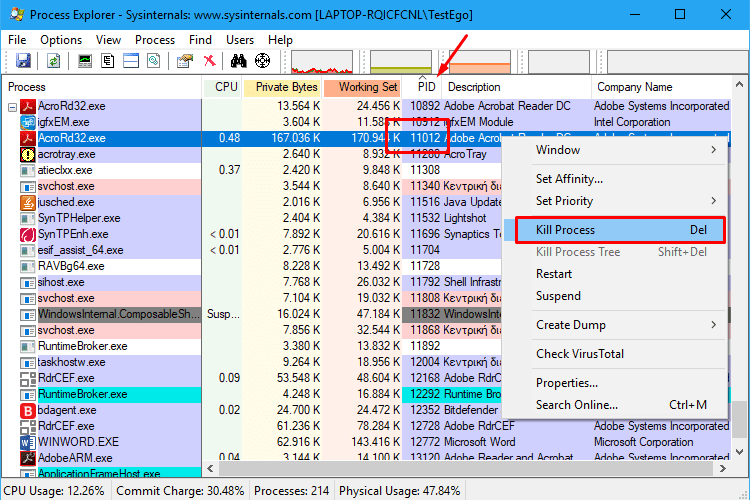Click the binoculars Find Handle icon
Image resolution: width=750 pixels, height=500 pixels.
238,61
